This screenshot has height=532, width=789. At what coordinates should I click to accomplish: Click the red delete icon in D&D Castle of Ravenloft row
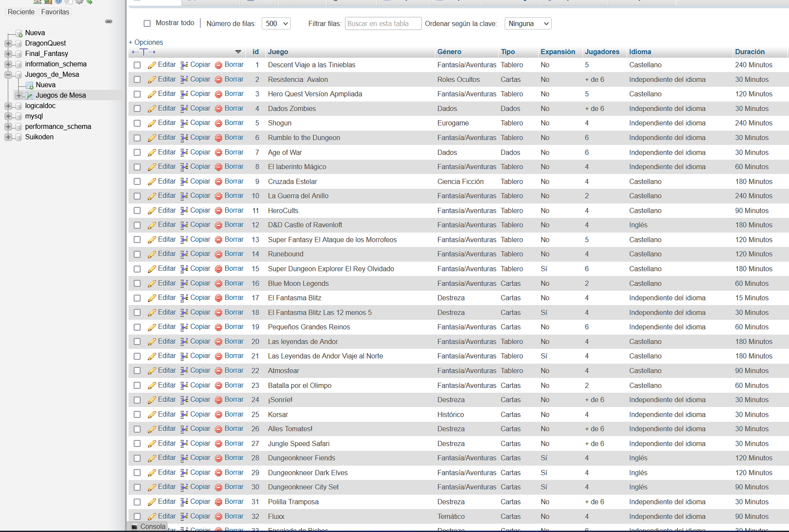tap(219, 225)
